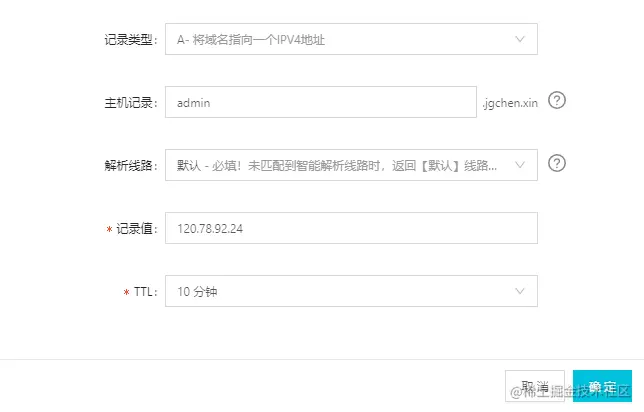Click the chevron arrow in TTL field
The height and width of the screenshot is (412, 644).
[520, 291]
